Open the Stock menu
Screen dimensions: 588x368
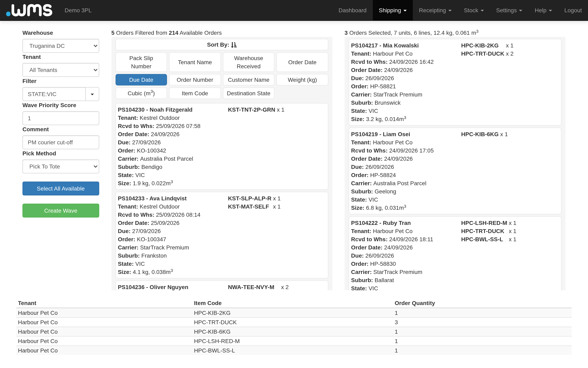[473, 10]
